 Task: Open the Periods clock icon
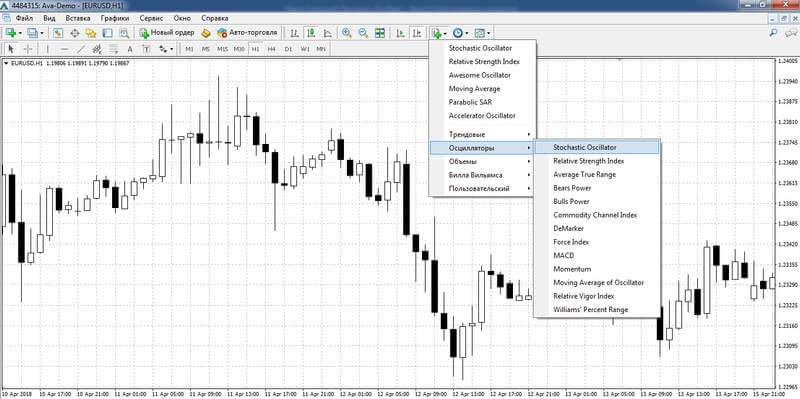click(x=458, y=33)
